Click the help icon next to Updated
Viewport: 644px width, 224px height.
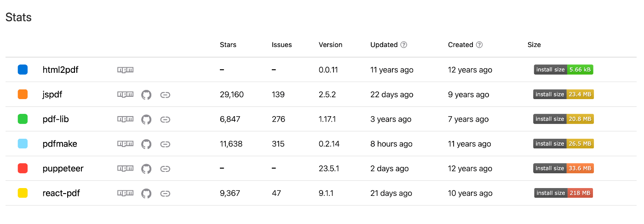(x=404, y=45)
